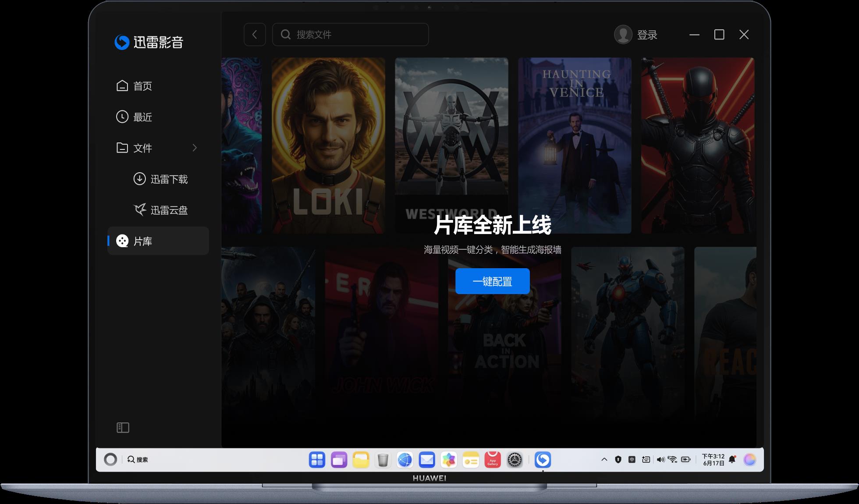
Task: Click the 迅雷影音 logo
Action: (x=149, y=42)
